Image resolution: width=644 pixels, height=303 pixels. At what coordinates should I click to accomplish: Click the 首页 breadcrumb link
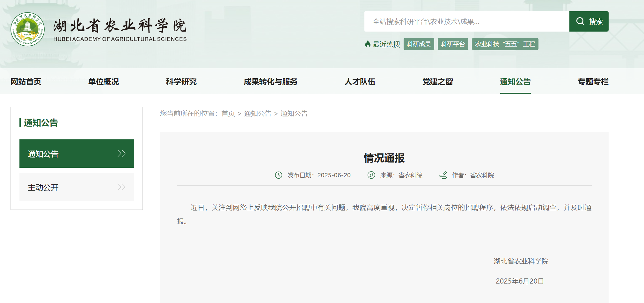point(228,114)
